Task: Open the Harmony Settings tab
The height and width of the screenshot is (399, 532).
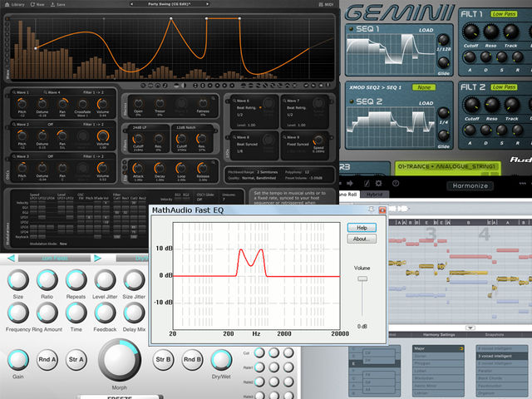Action: pyautogui.click(x=439, y=335)
